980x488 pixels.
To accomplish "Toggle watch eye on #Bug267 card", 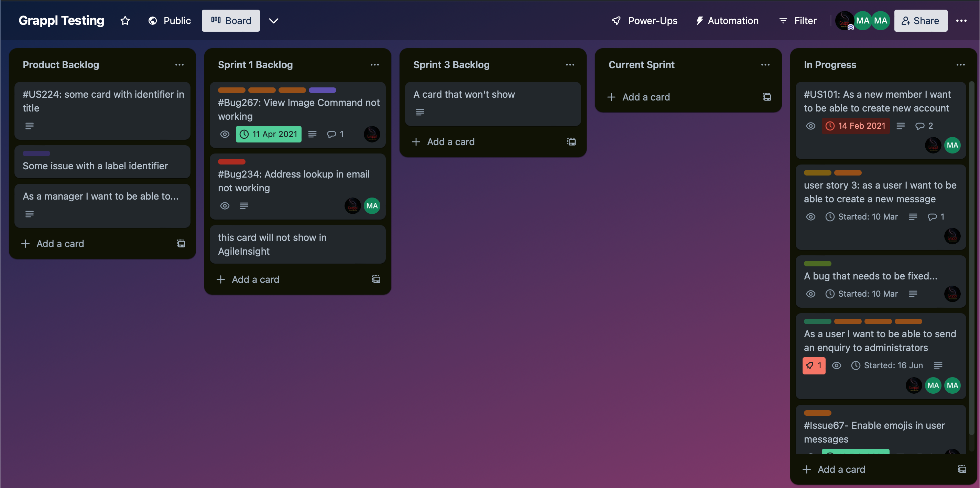I will [225, 134].
